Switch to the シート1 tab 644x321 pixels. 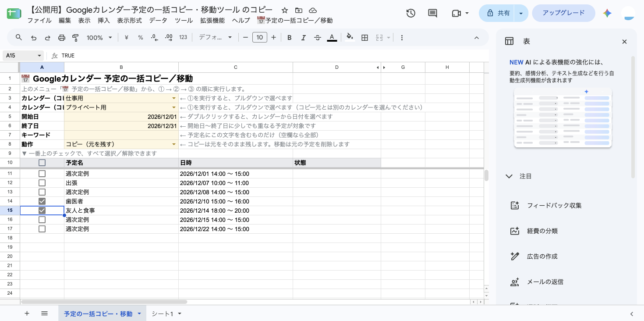point(163,314)
